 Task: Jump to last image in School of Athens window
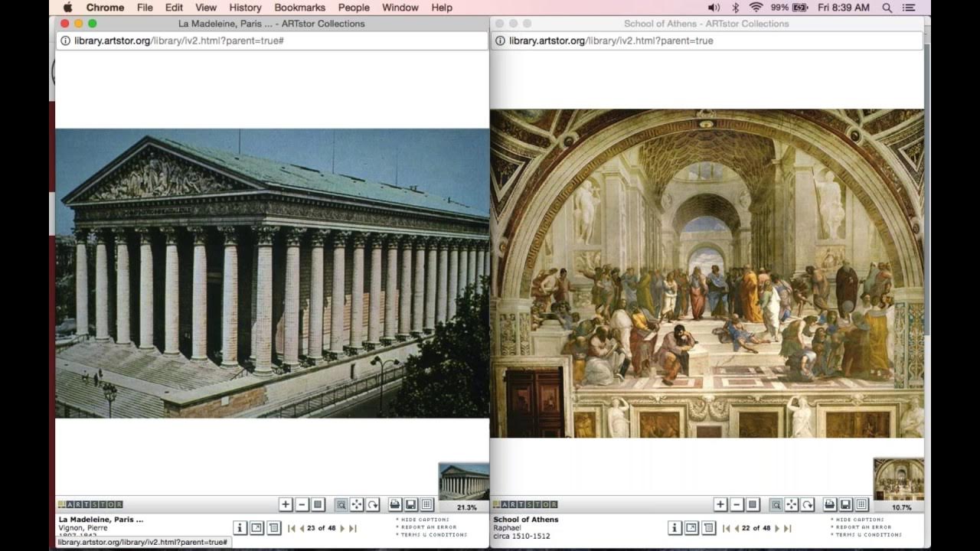point(787,528)
